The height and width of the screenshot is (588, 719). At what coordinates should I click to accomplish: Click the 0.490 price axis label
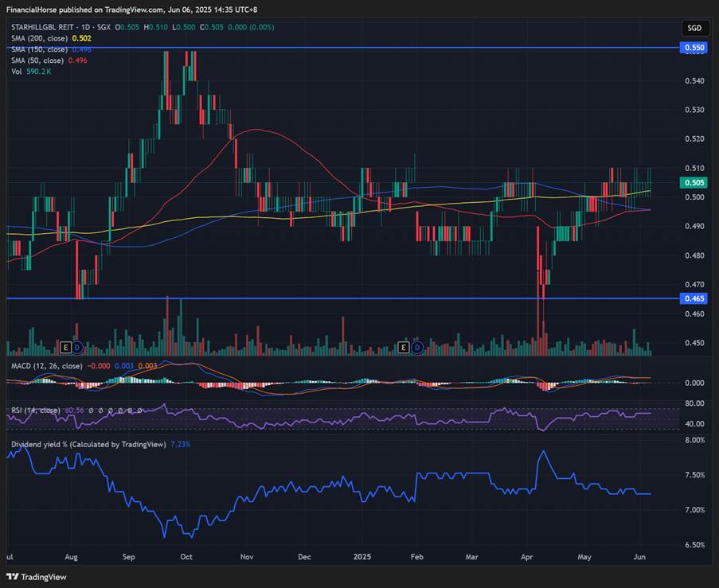pyautogui.click(x=694, y=227)
